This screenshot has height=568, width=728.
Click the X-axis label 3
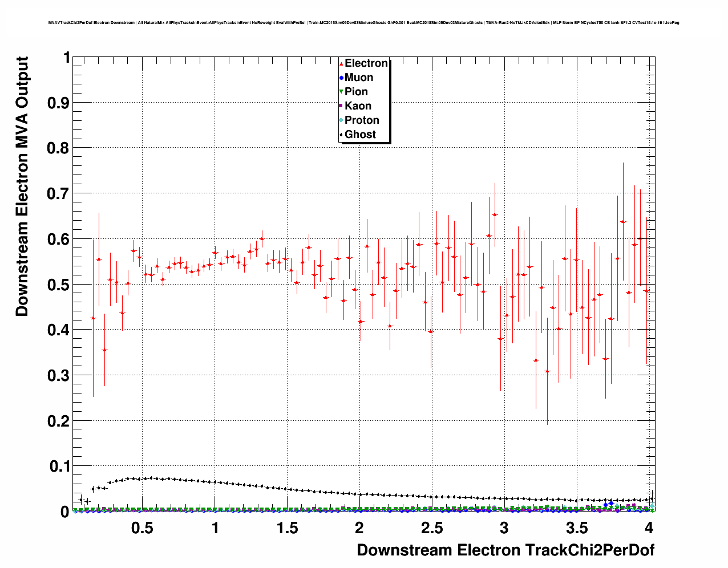point(504,528)
